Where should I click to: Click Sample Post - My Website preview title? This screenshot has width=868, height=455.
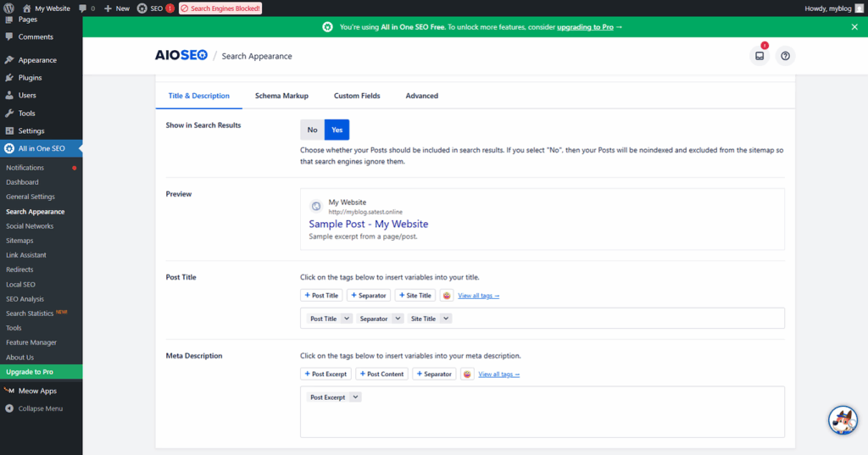point(368,224)
